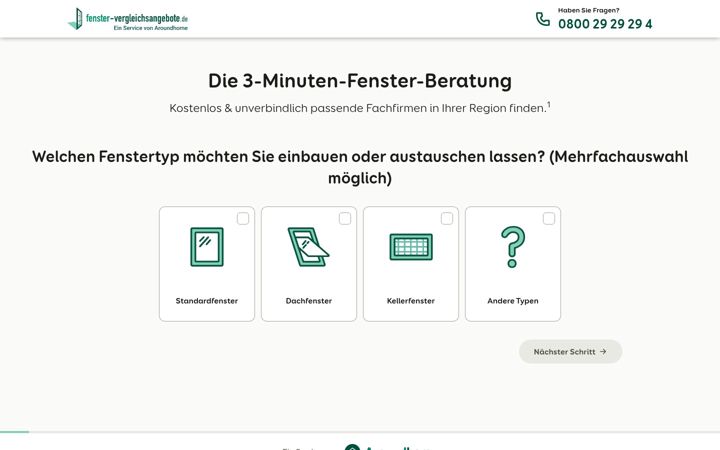Click the Dachfenster label text
This screenshot has height=450, width=720.
309,301
